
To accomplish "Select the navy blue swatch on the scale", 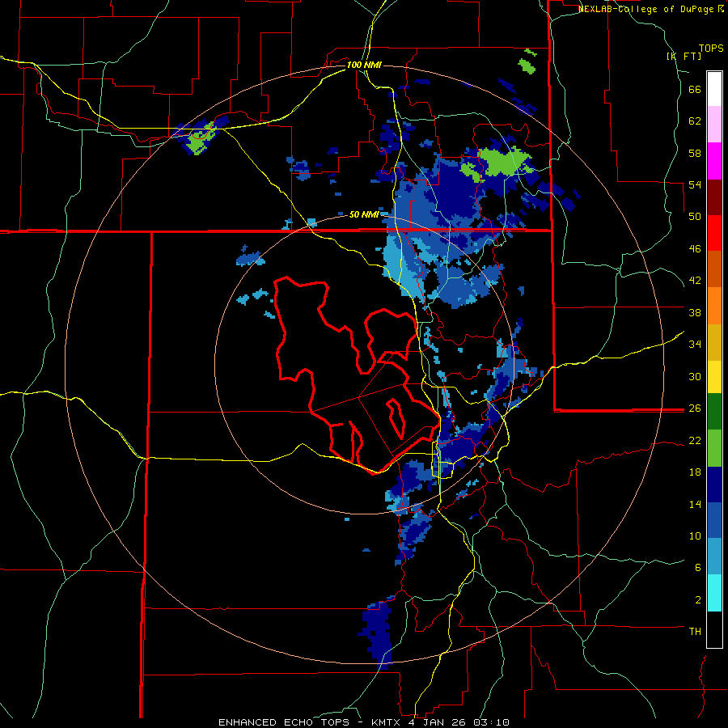I will tap(714, 485).
